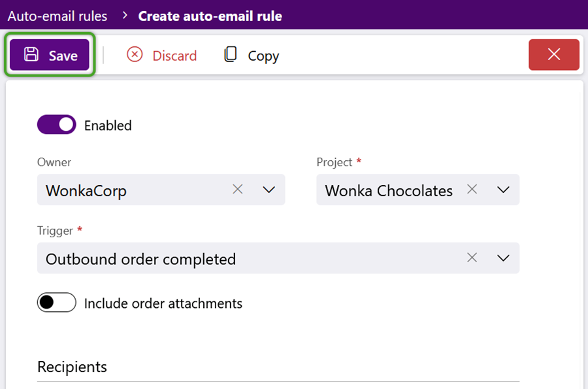Turn on Include order attachments
The height and width of the screenshot is (389, 588).
pyautogui.click(x=57, y=302)
